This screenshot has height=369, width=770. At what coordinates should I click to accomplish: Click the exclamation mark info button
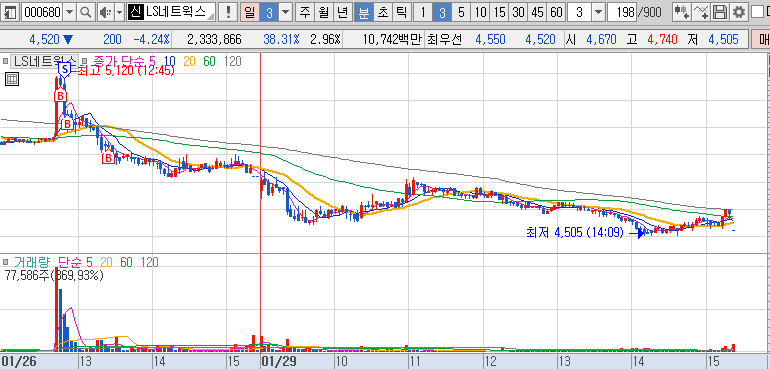coord(228,13)
